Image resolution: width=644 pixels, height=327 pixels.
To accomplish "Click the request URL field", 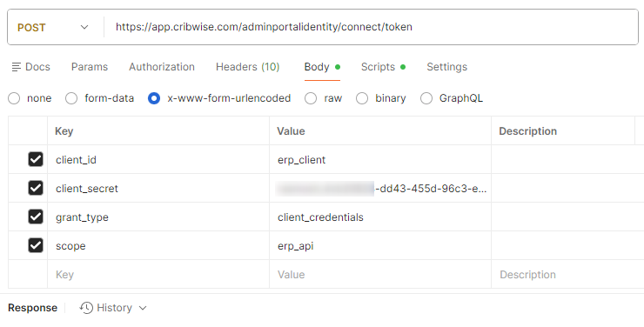I will coord(370,27).
